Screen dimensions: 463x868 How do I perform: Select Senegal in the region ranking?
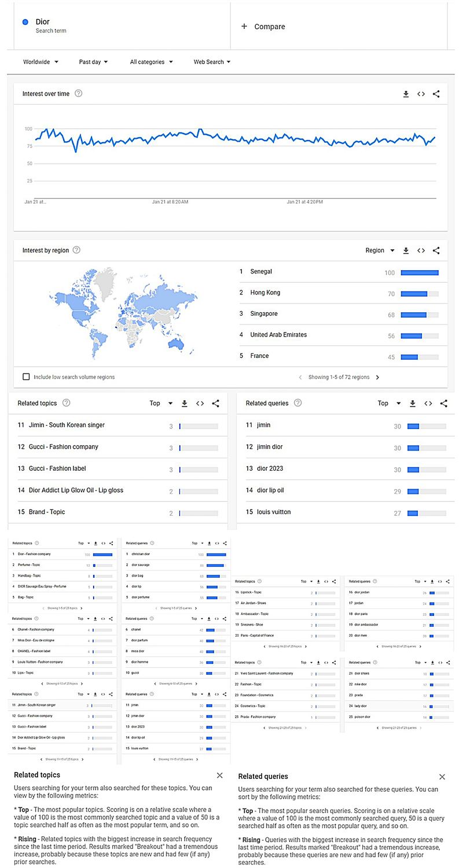[x=261, y=272]
